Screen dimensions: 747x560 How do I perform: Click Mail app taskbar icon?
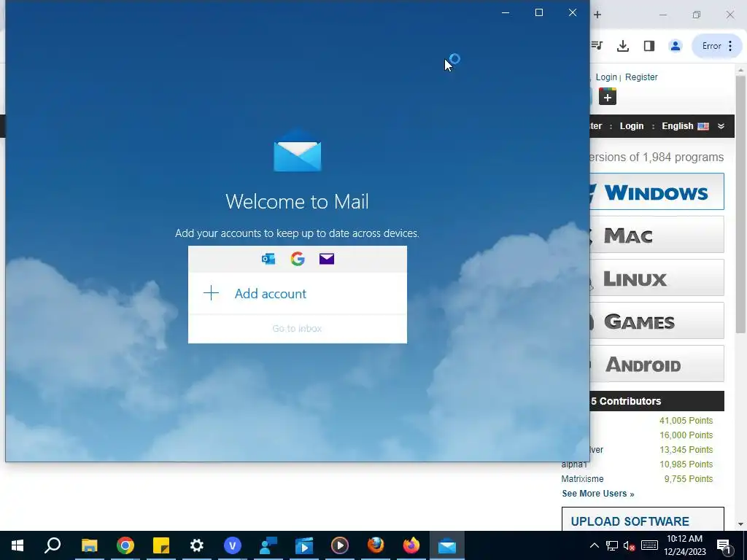(447, 545)
